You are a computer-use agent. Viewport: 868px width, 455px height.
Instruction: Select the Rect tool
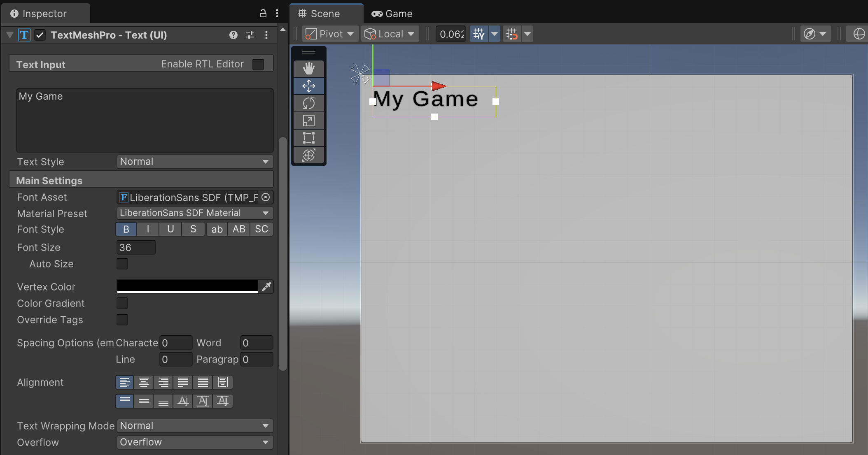(308, 138)
